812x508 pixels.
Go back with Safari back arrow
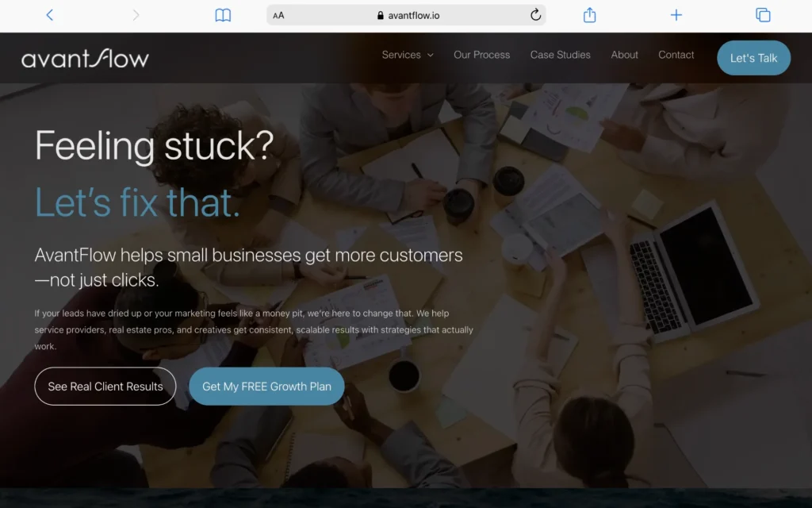(x=50, y=15)
